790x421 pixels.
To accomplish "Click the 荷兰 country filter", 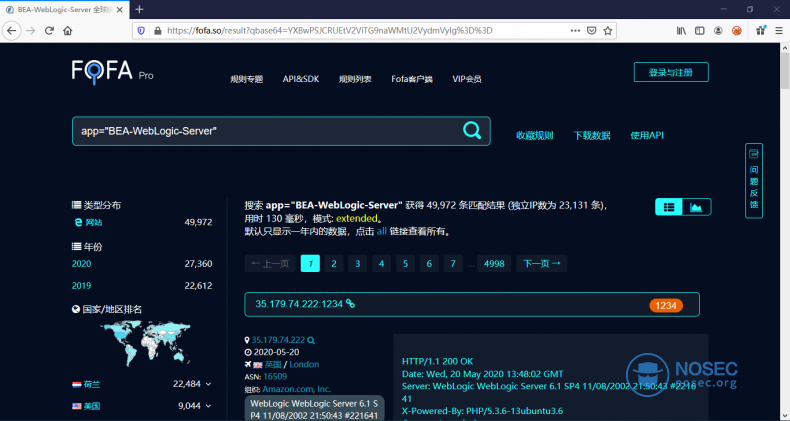I will click(92, 384).
